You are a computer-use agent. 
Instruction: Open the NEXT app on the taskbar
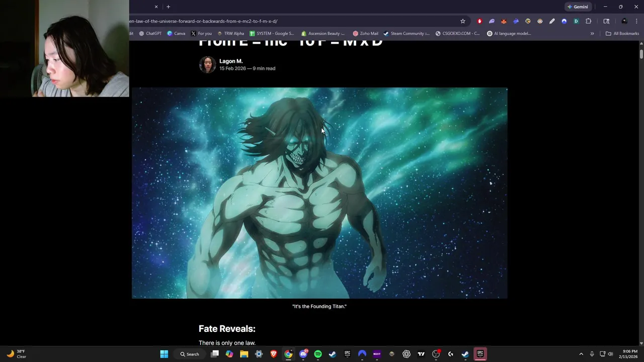click(x=377, y=354)
